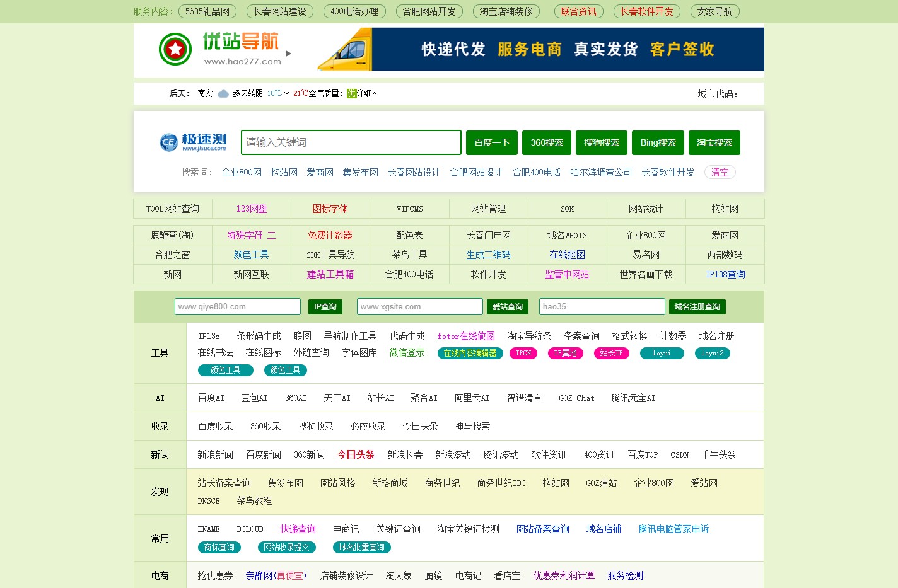This screenshot has width=898, height=588.
Task: Open 卖家导航 in the top bar
Action: click(715, 11)
